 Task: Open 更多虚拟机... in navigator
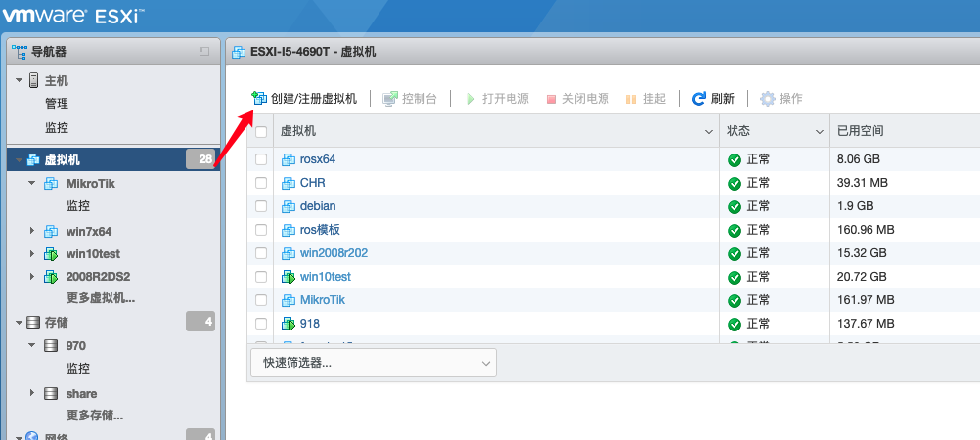(x=101, y=298)
